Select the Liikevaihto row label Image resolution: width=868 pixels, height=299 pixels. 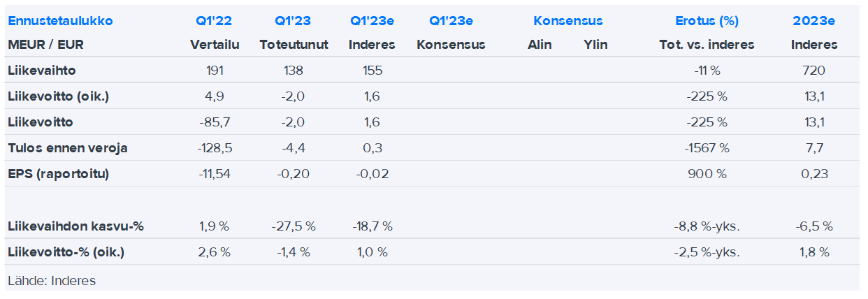(x=42, y=71)
